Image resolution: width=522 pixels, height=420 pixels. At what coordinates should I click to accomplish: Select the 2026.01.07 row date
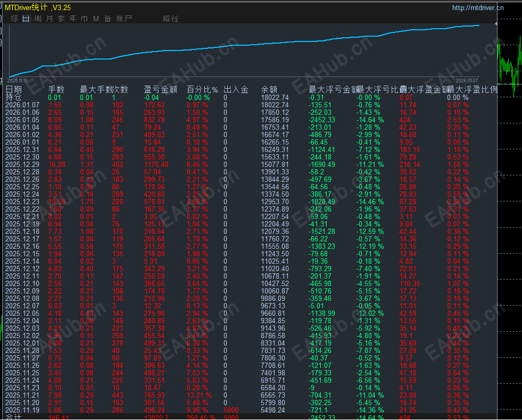point(22,105)
